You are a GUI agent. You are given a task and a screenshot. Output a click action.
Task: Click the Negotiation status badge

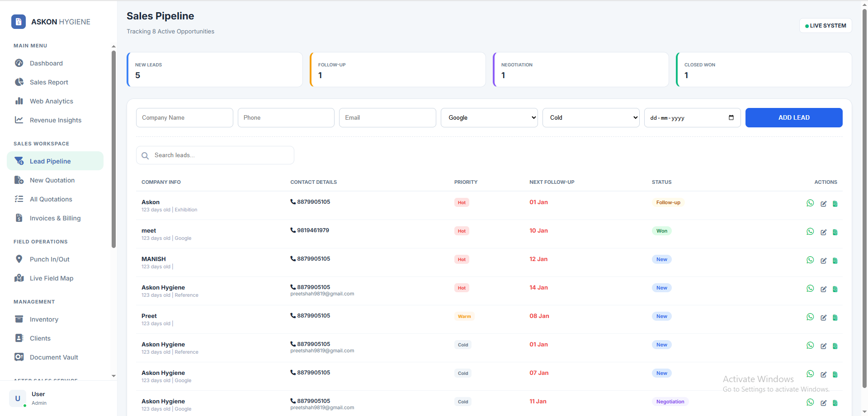point(670,402)
